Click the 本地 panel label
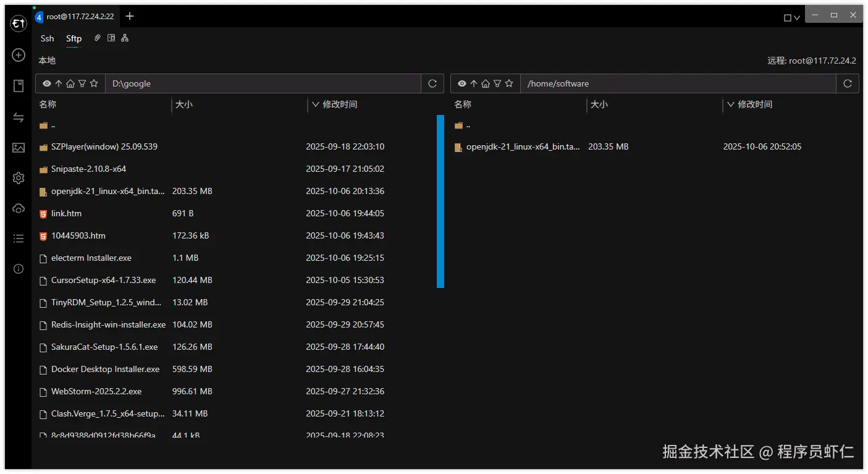This screenshot has width=868, height=474. point(47,61)
